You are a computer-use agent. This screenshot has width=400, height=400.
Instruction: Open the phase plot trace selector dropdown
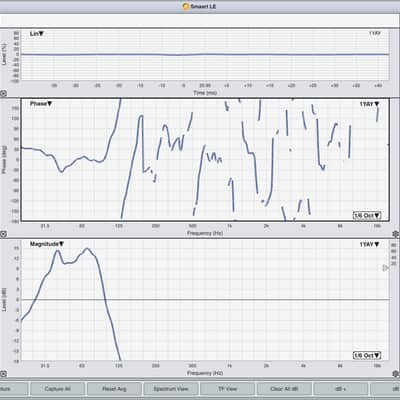[369, 104]
